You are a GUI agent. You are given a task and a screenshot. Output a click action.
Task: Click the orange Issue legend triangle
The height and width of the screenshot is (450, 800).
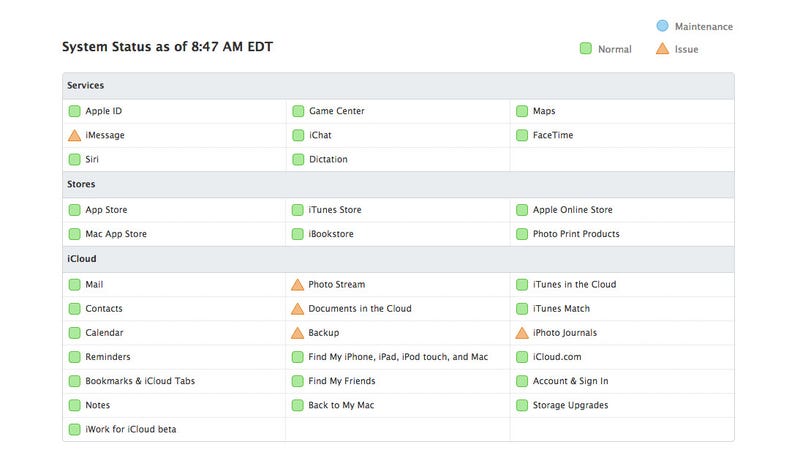662,49
